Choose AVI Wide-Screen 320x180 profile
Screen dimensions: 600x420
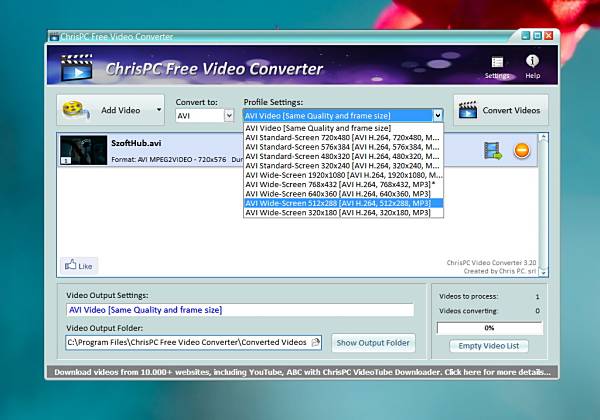[343, 212]
